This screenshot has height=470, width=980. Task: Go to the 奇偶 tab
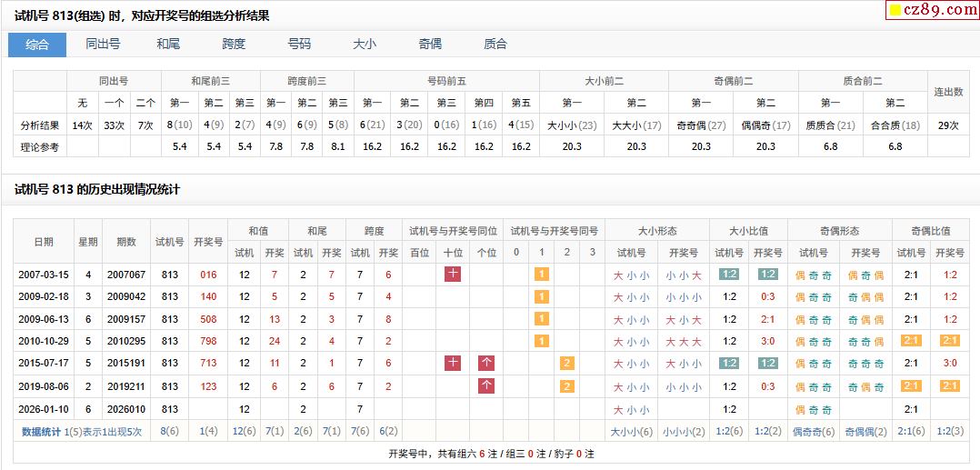point(430,44)
